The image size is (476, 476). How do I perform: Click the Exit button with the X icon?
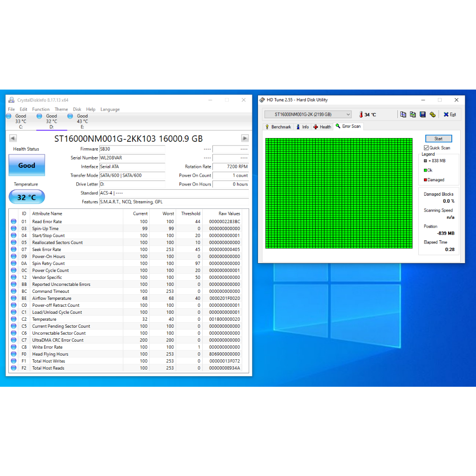point(450,114)
